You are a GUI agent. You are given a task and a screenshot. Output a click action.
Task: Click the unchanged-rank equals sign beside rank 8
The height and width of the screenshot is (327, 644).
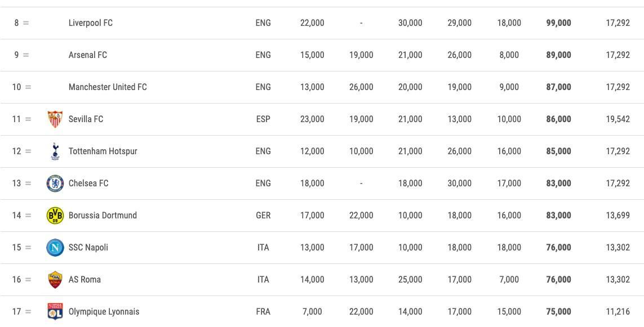click(x=26, y=23)
